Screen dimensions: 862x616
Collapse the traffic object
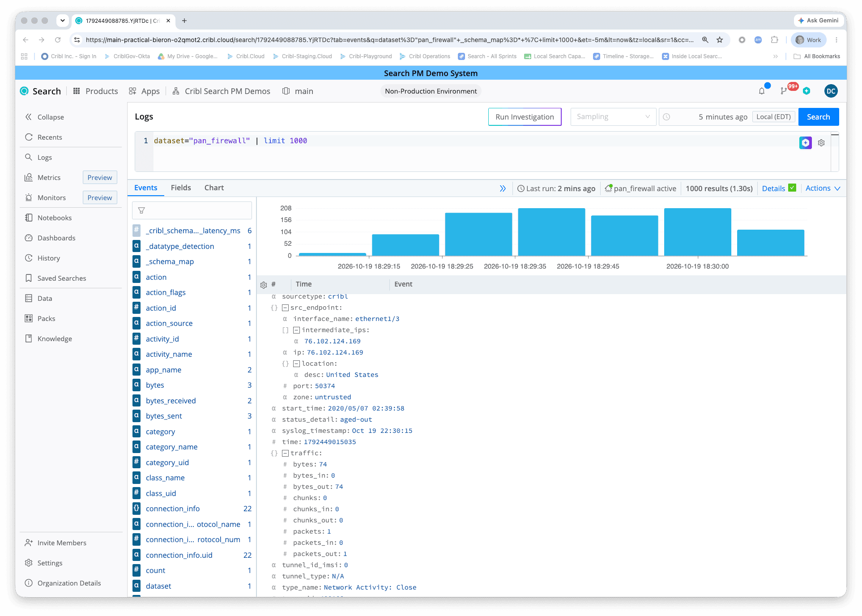point(285,453)
